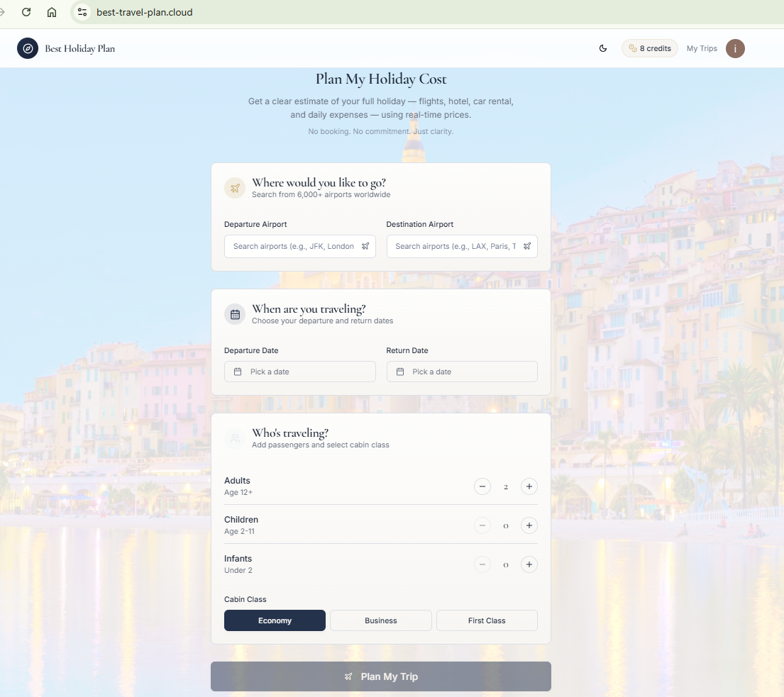Click the airplane icon next to Where would you like to go

point(234,188)
